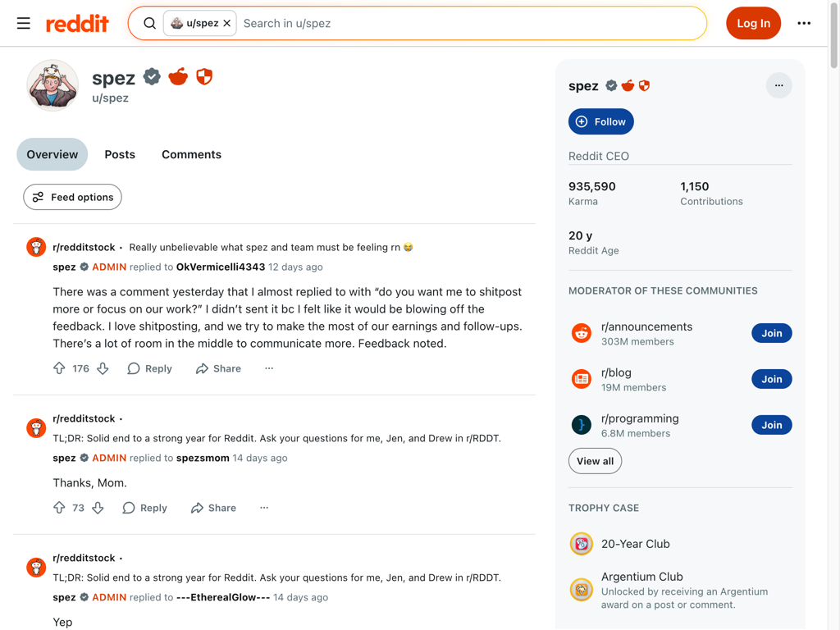
Task: Expand profile card more options menu
Action: (x=778, y=85)
